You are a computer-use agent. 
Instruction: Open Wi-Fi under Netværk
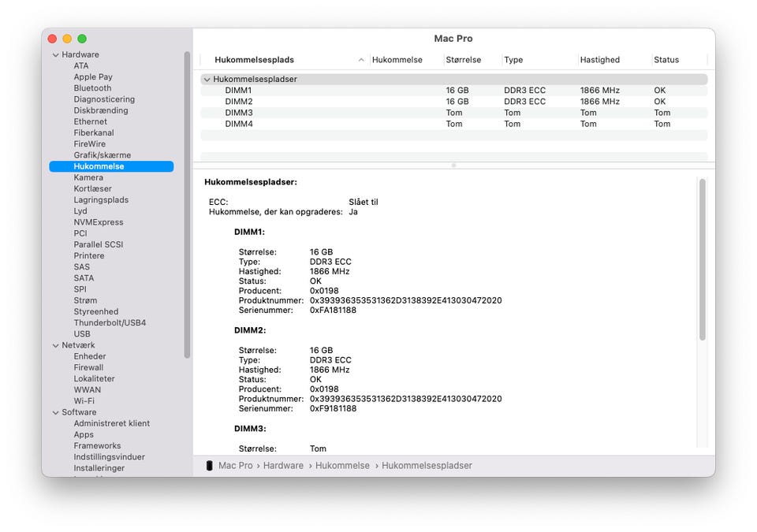tap(84, 401)
